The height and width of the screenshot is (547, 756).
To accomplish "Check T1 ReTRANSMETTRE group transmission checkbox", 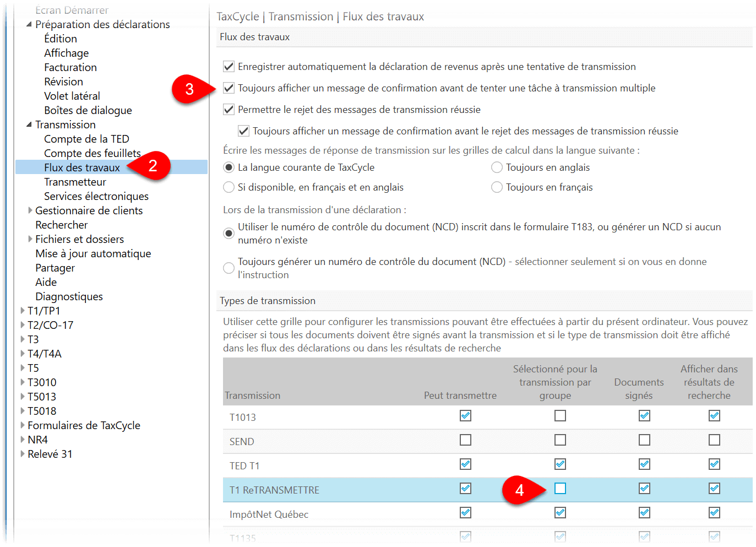I will [560, 489].
